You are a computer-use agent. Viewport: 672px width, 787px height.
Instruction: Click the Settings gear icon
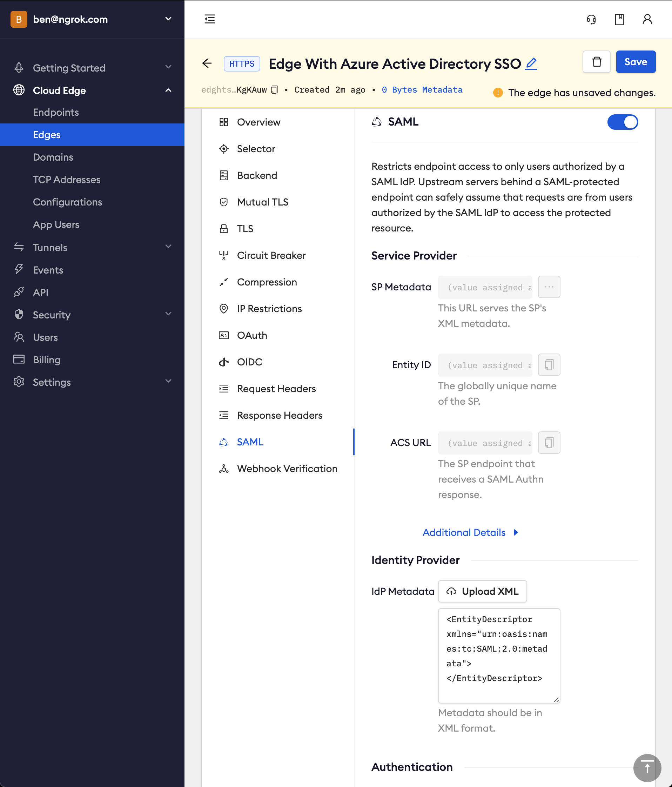[19, 382]
